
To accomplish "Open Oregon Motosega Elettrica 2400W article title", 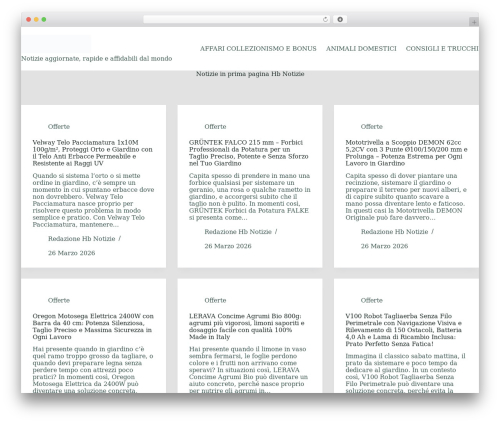I will tap(93, 326).
